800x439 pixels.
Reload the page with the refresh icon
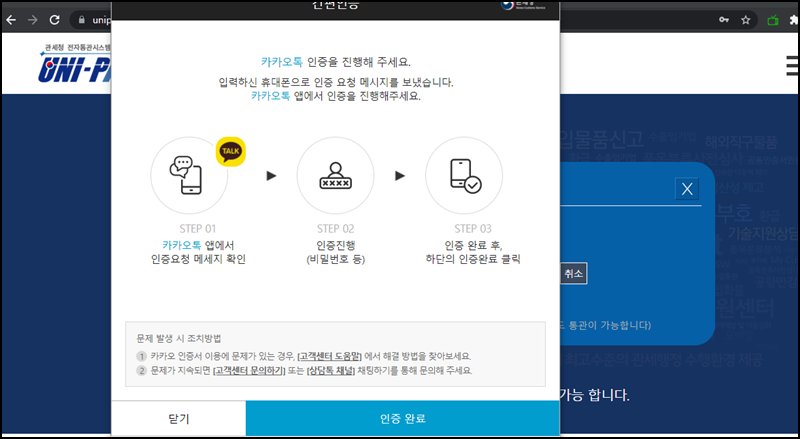pyautogui.click(x=54, y=20)
